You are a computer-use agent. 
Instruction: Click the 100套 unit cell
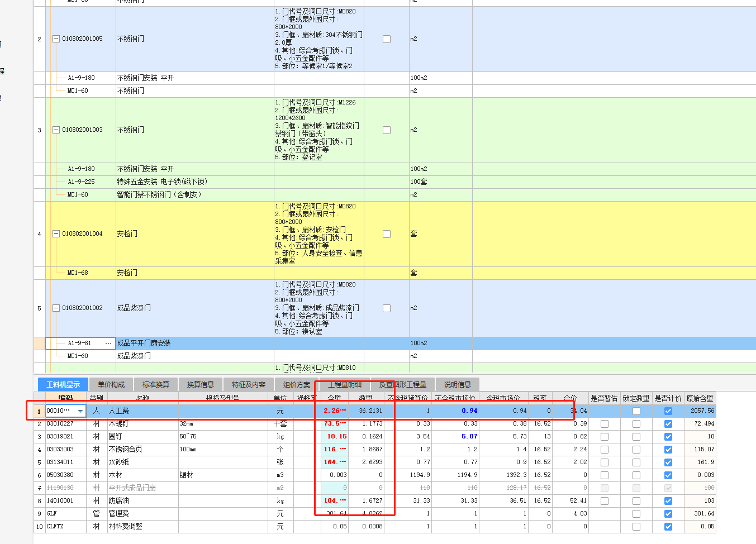click(x=440, y=182)
